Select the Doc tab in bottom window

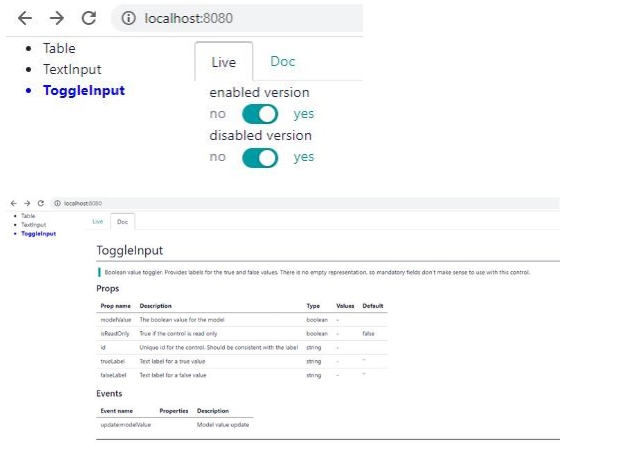click(122, 222)
